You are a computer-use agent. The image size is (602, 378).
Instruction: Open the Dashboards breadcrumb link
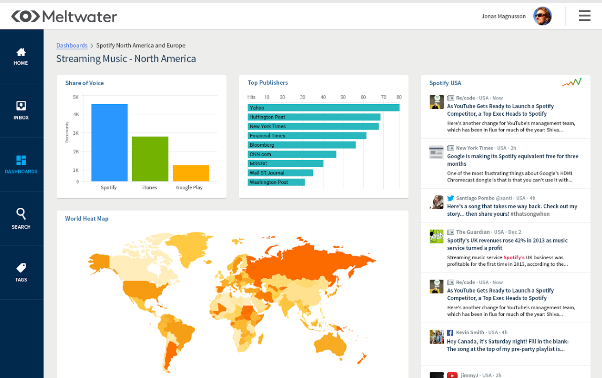click(72, 45)
